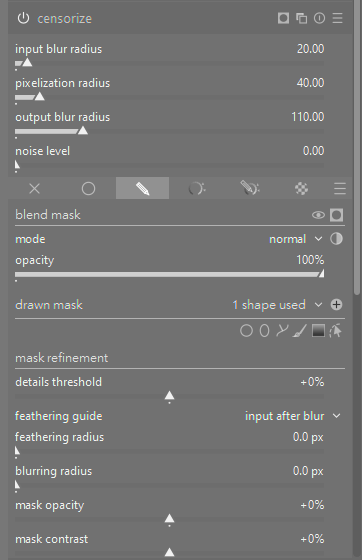This screenshot has width=362, height=560.
Task: Add a circle mask shape
Action: [246, 331]
